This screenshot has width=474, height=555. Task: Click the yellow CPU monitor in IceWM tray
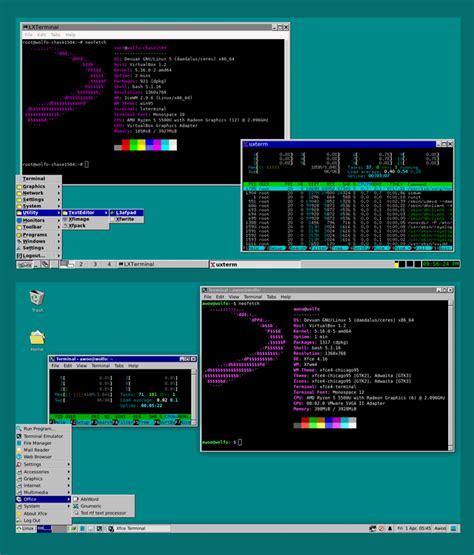(x=396, y=264)
